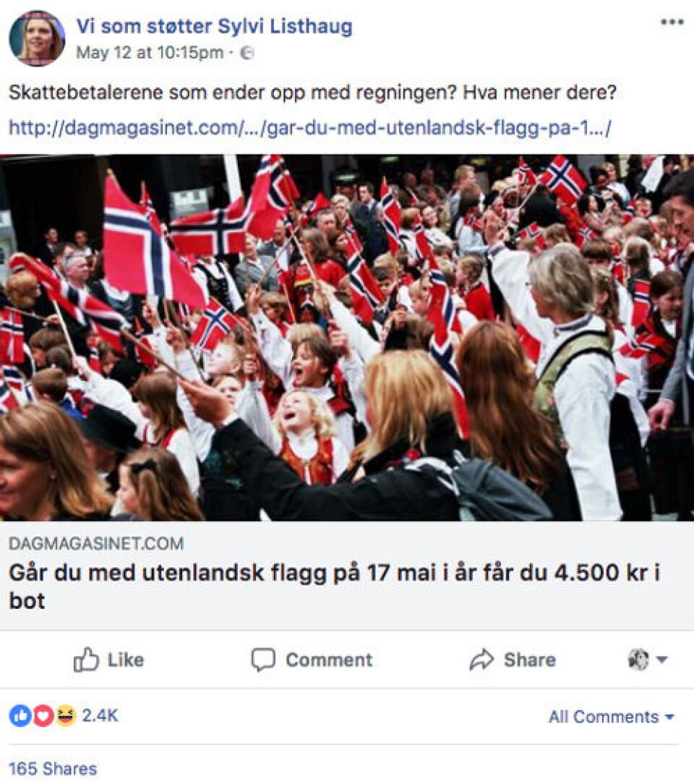The width and height of the screenshot is (694, 784).
Task: Click the headline about 4.500 kr fine
Action: 334,586
